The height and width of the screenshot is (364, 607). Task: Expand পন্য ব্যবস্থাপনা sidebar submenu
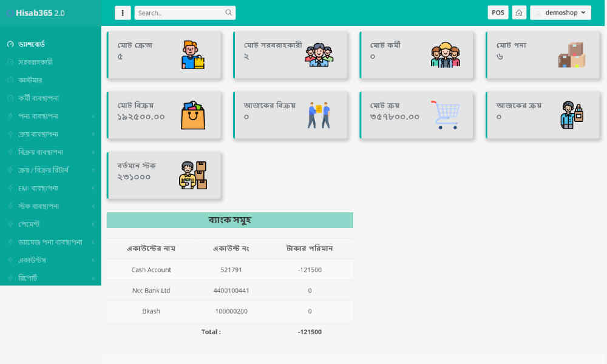pyautogui.click(x=50, y=116)
